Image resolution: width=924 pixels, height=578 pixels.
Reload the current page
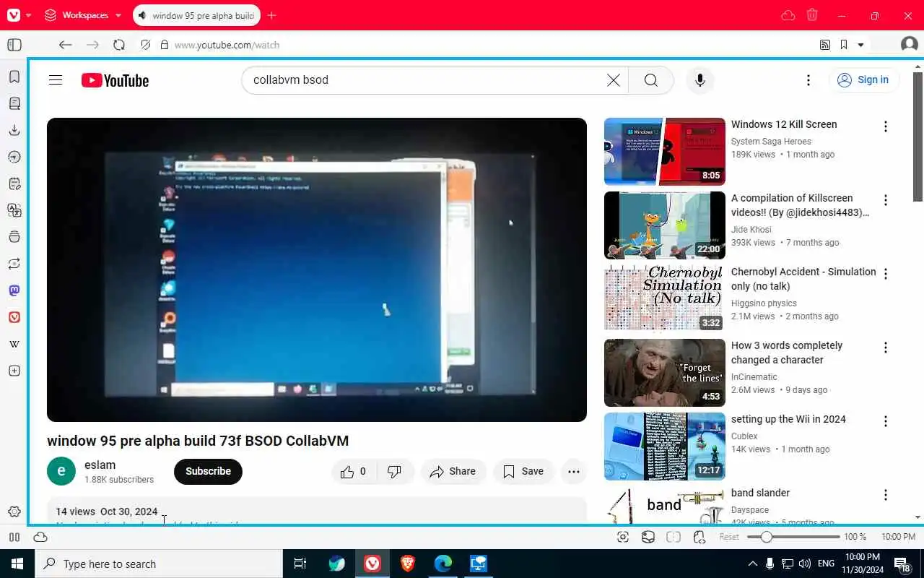pyautogui.click(x=119, y=45)
